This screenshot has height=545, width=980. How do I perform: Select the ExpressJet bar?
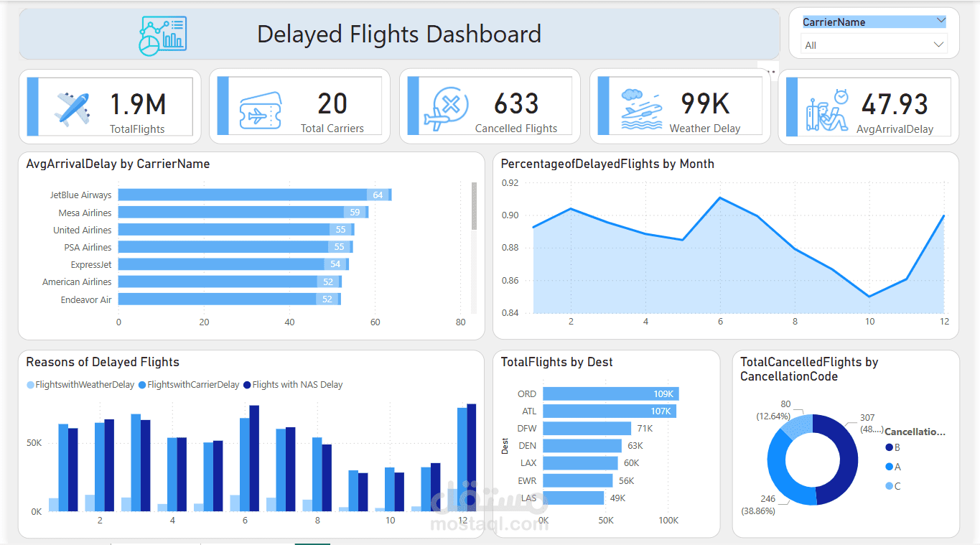pos(233,264)
